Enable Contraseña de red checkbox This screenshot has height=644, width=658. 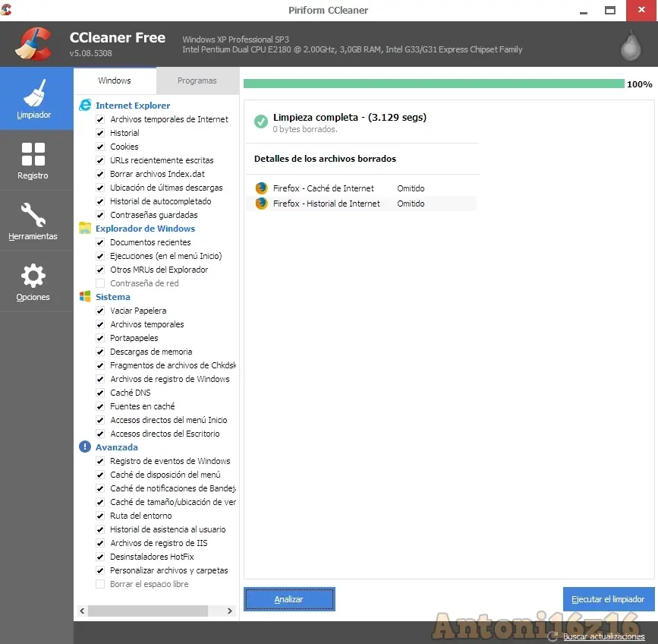(x=100, y=283)
